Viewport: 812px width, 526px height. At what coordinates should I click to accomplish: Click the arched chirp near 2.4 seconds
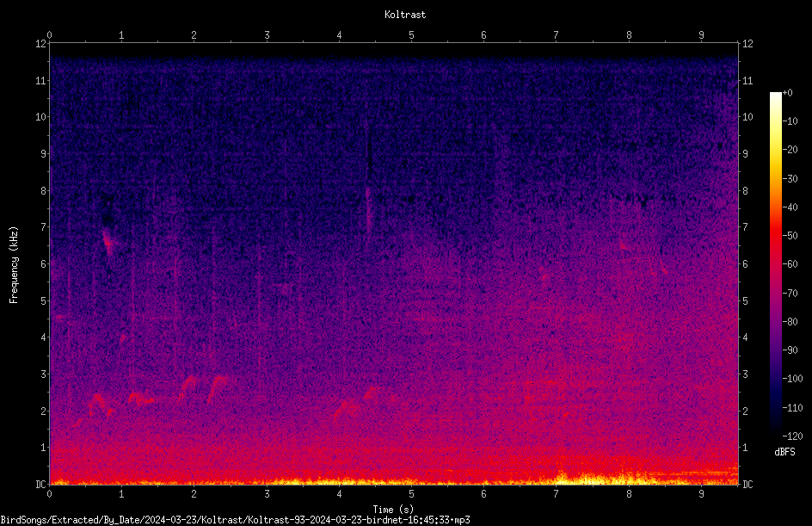(x=217, y=388)
